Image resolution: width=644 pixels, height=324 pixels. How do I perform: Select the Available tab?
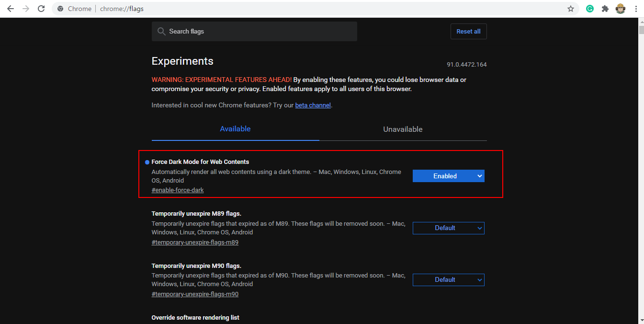(235, 129)
